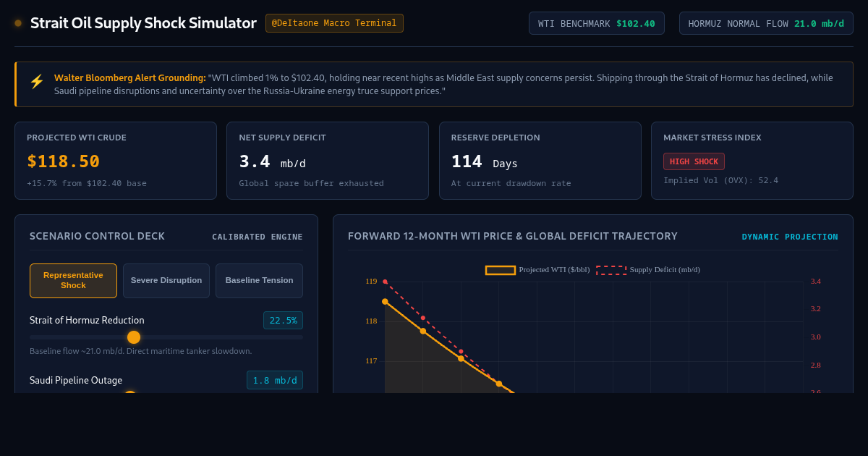Click the orange status dot beside the title

coord(18,23)
